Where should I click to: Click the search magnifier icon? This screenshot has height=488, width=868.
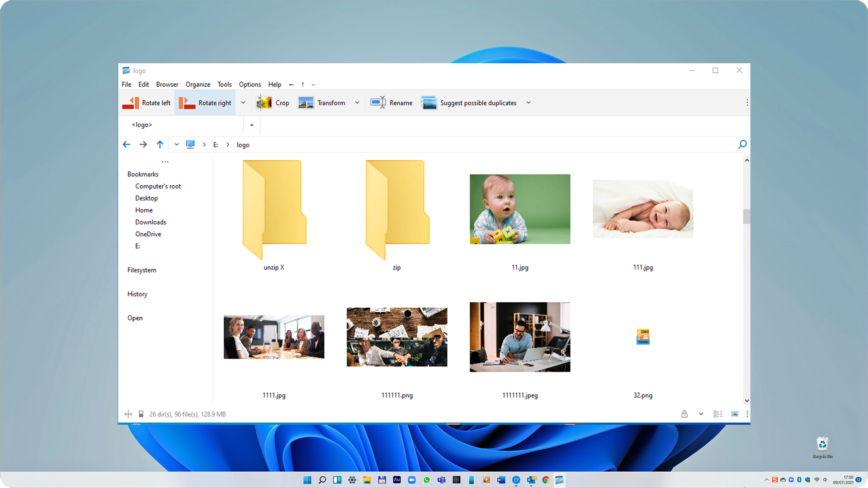coord(742,145)
